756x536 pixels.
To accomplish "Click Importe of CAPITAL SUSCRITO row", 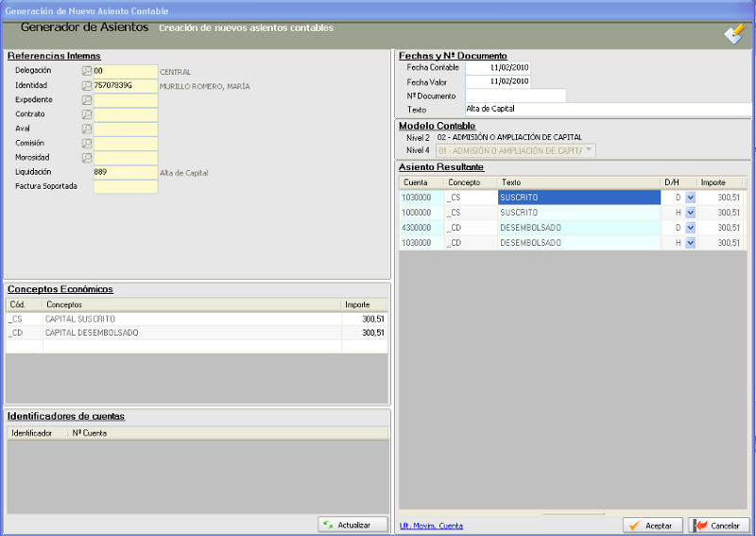I will 364,319.
